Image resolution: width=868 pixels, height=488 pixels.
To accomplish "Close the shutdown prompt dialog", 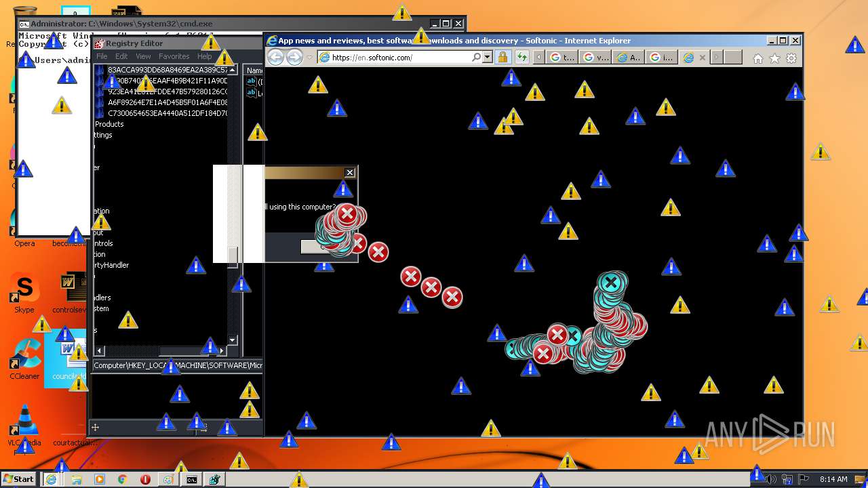I will coord(350,173).
